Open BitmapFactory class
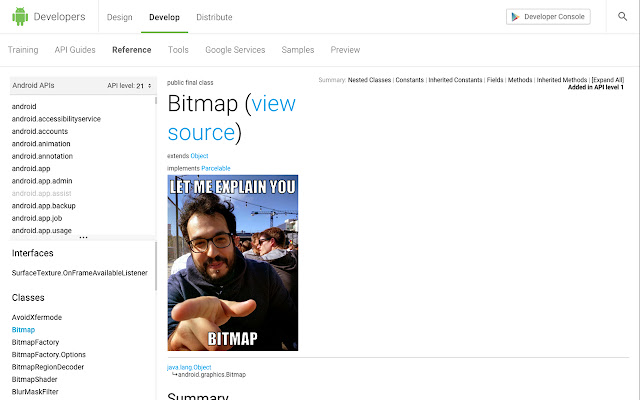 click(36, 342)
